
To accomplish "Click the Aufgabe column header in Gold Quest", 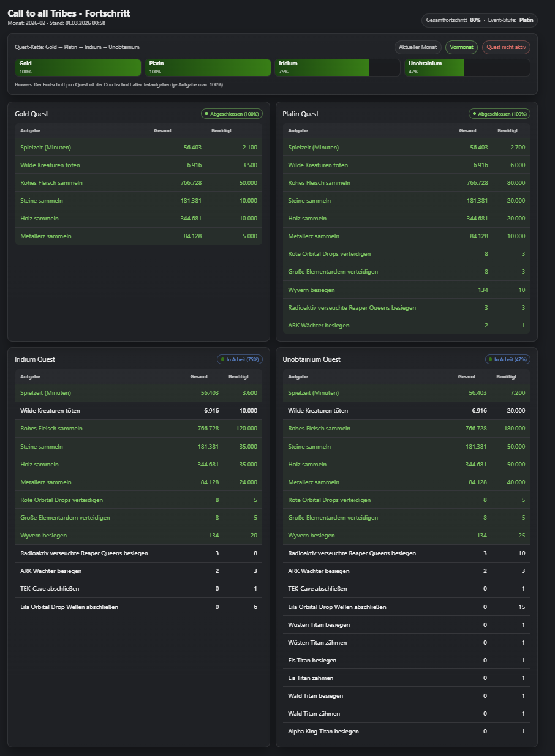I will (30, 130).
